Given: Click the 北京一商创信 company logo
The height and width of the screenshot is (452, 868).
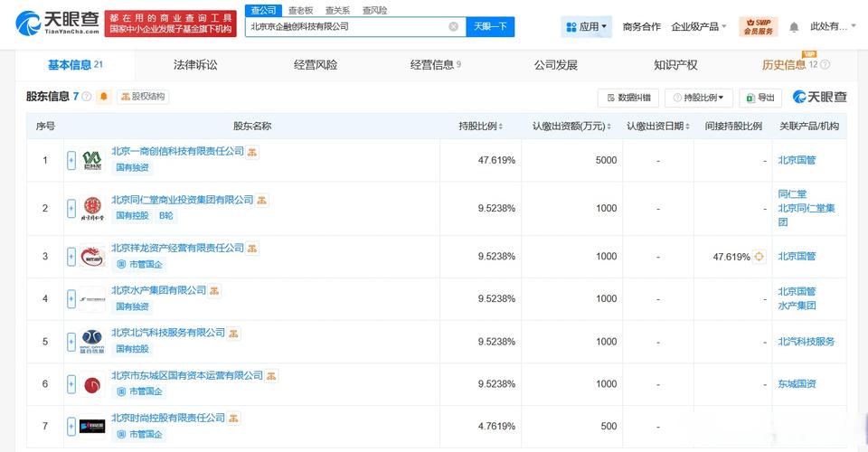Looking at the screenshot, I should (92, 160).
